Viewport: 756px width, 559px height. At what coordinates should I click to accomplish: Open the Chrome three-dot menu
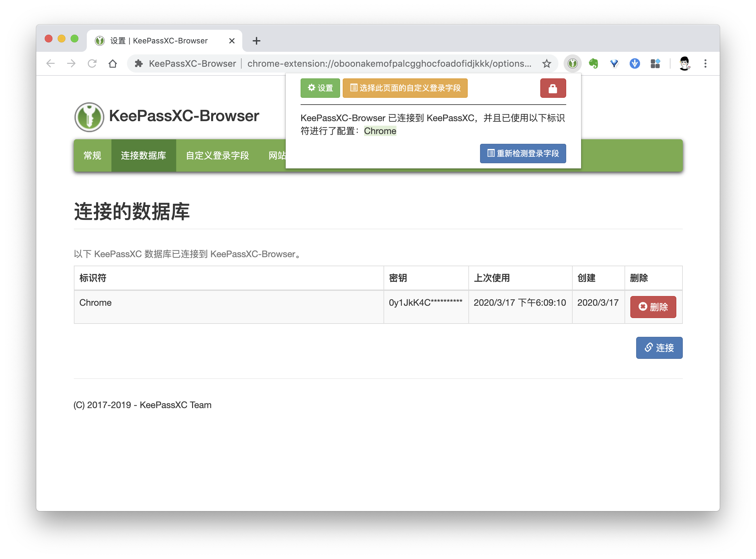pyautogui.click(x=705, y=63)
